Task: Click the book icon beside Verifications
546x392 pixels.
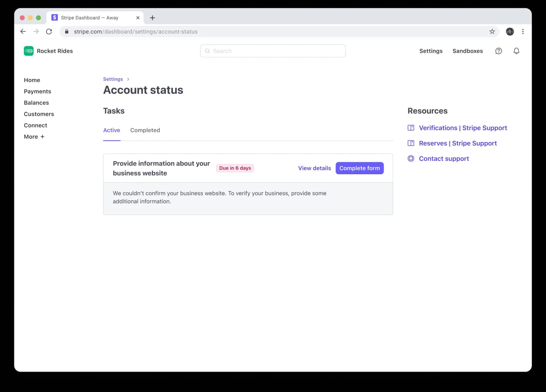Action: pos(411,128)
